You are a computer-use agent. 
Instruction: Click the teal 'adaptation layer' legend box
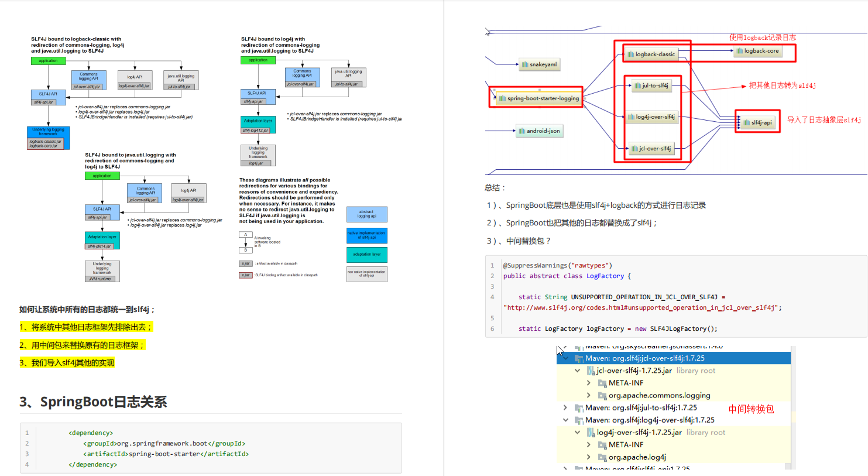tap(367, 255)
